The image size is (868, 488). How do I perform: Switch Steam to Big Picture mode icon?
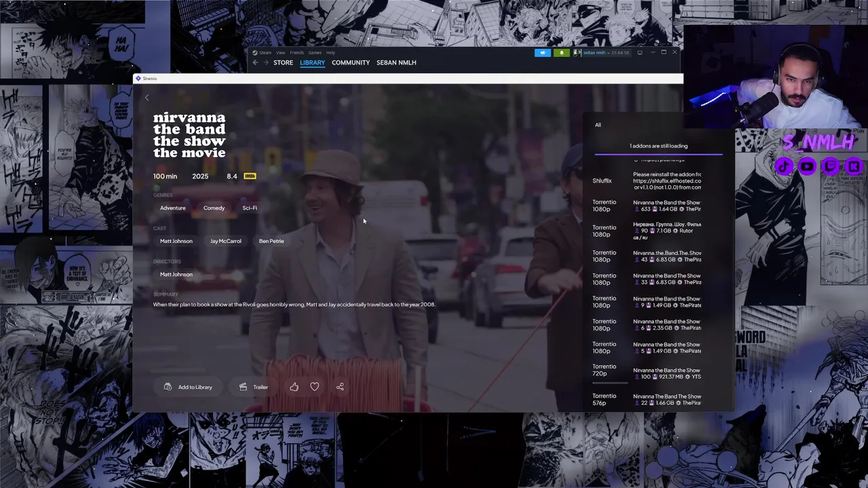[639, 53]
